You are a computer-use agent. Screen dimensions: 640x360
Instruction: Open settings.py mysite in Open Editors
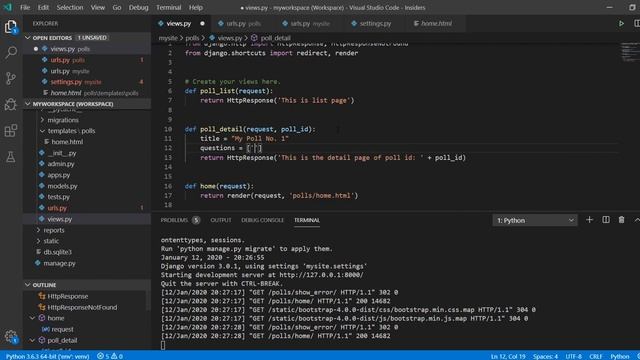(x=87, y=82)
